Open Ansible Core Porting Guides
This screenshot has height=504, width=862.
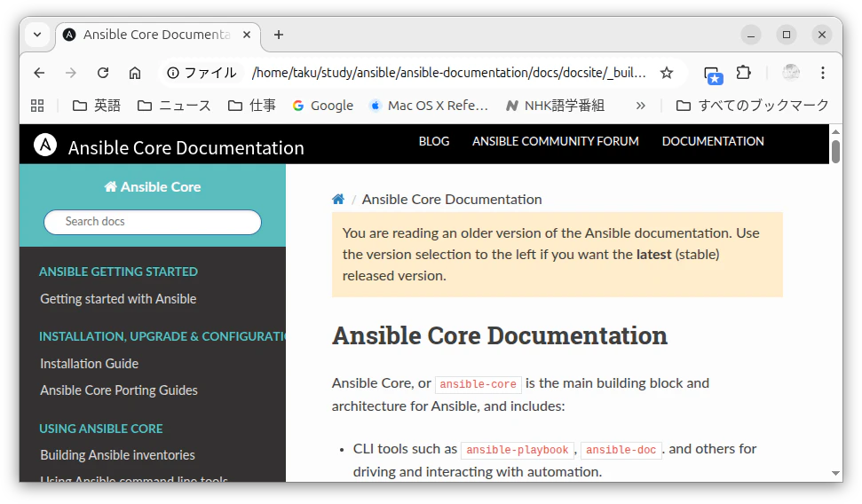point(119,390)
